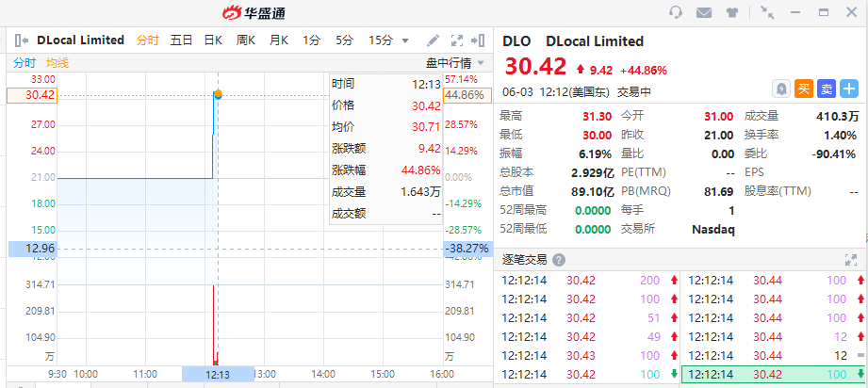Screen dimensions: 868x388
Task: Toggle the orange 均线 average line legend
Action: 57,63
